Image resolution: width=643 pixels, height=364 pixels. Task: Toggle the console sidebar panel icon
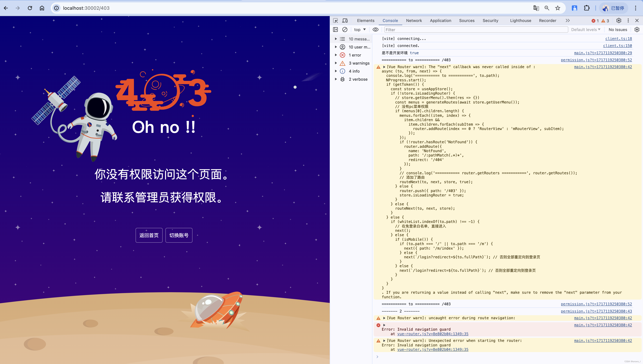pyautogui.click(x=335, y=30)
